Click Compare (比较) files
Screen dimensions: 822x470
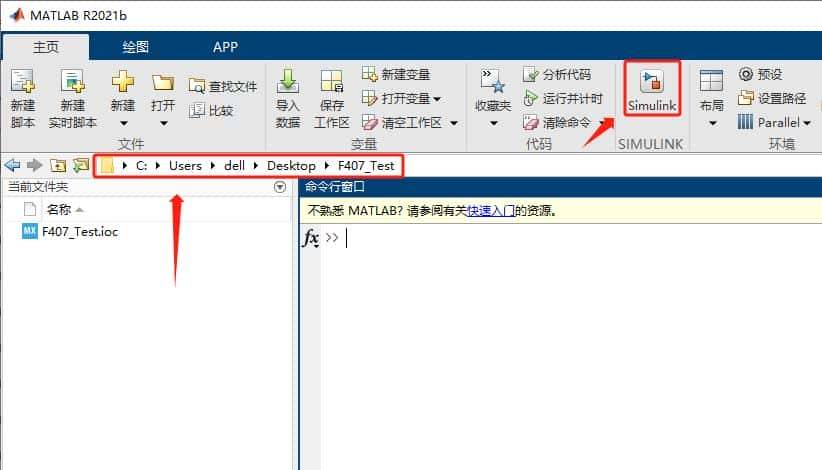coord(211,111)
